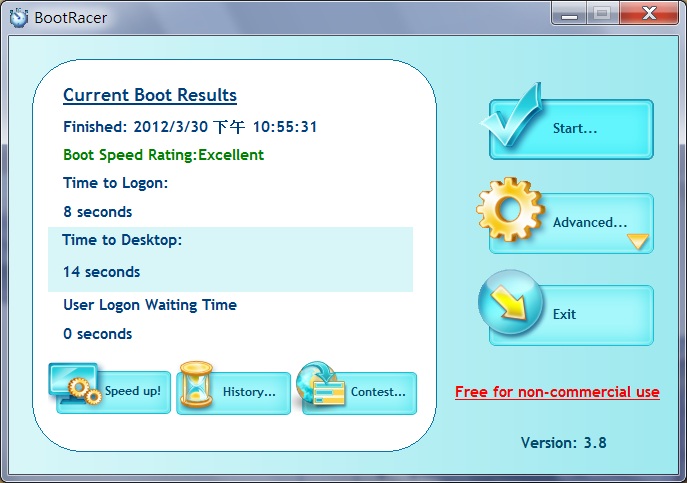The height and width of the screenshot is (483, 687).
Task: Click the '8 seconds' value
Action: pos(97,212)
